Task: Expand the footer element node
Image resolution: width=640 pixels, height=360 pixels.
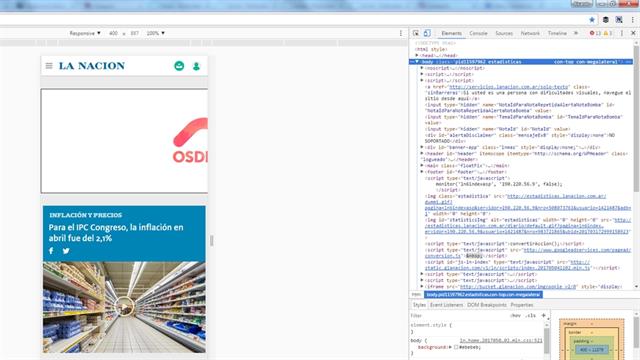Action: [x=422, y=172]
